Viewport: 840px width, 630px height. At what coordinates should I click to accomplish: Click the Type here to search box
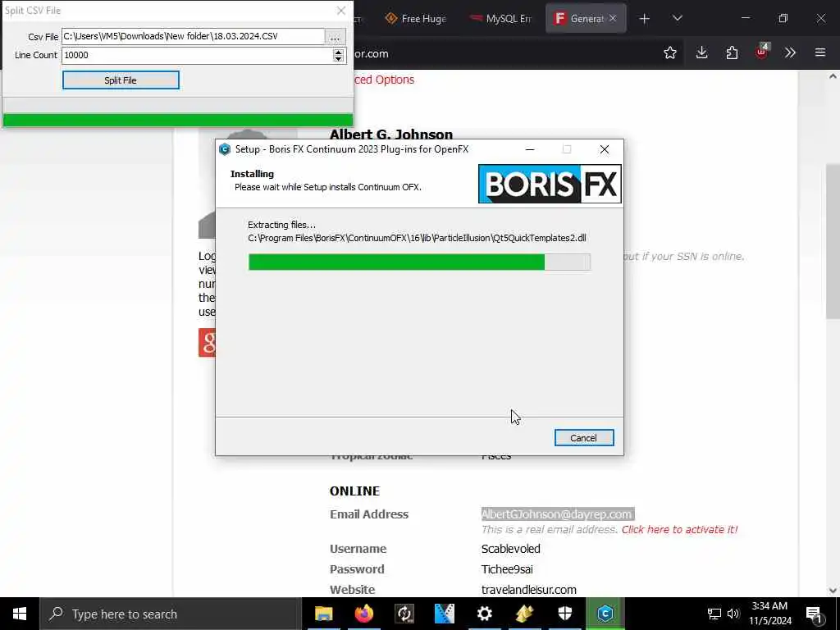tap(171, 614)
